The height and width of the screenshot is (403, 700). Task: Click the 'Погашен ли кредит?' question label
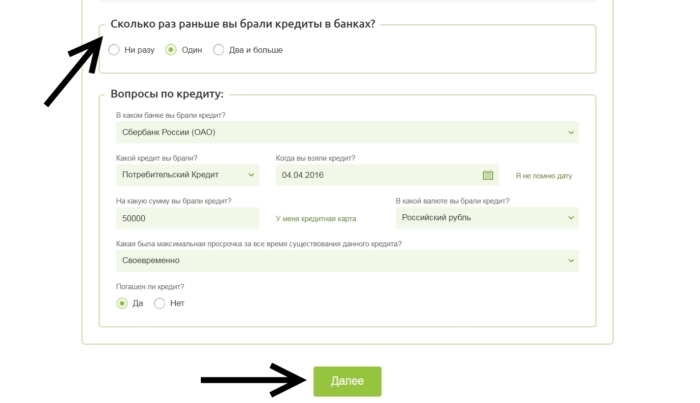pos(150,287)
